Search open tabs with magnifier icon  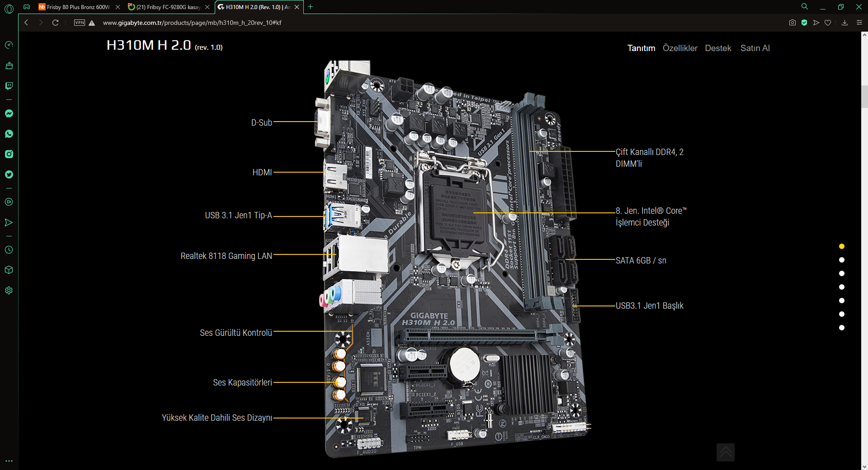click(x=805, y=7)
